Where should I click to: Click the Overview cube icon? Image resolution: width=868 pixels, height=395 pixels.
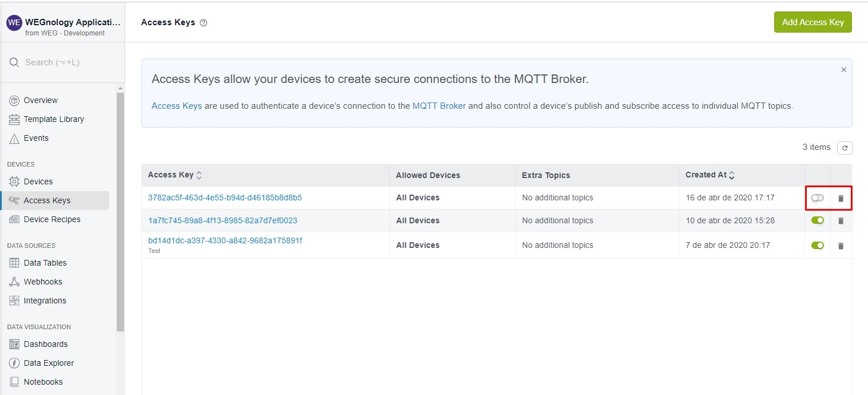[x=14, y=100]
